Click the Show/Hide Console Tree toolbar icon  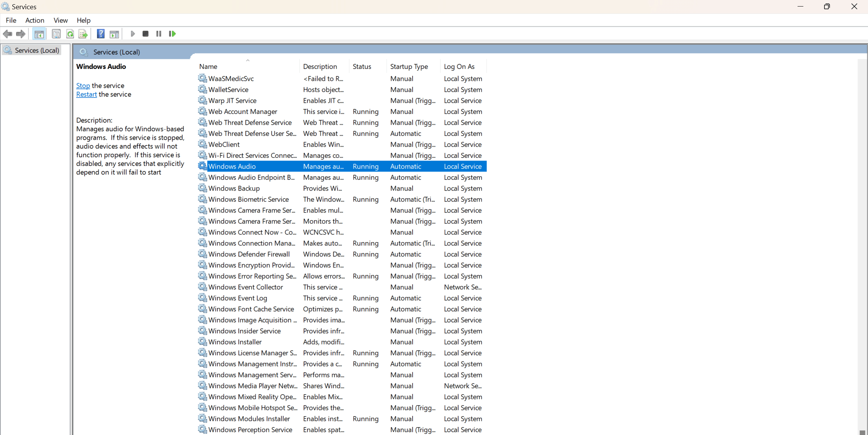coord(39,34)
